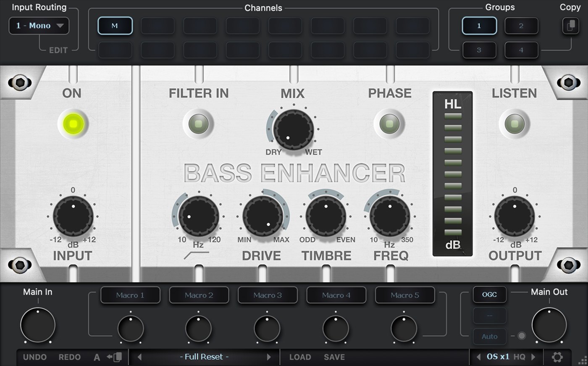Click the Copy icon in top-right corner

click(570, 26)
